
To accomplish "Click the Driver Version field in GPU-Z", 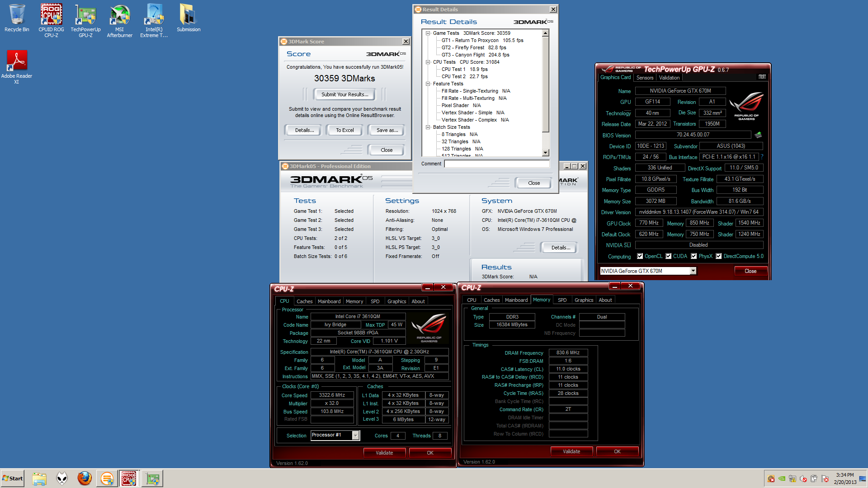I will click(699, 212).
